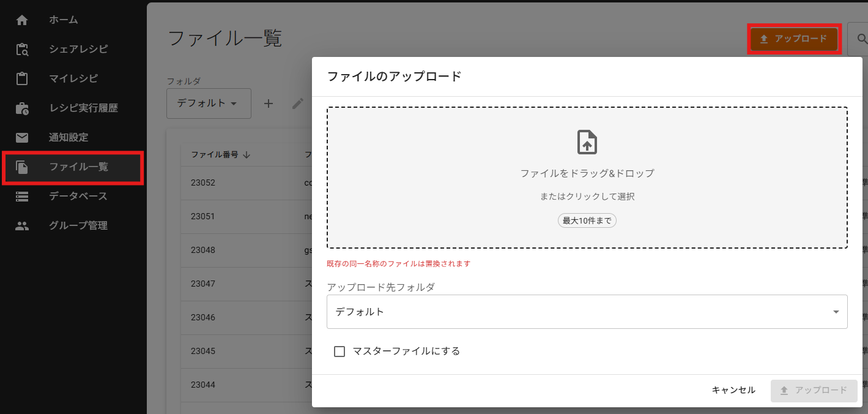Click キャンセル in the upload dialog
This screenshot has width=868, height=414.
[x=733, y=390]
